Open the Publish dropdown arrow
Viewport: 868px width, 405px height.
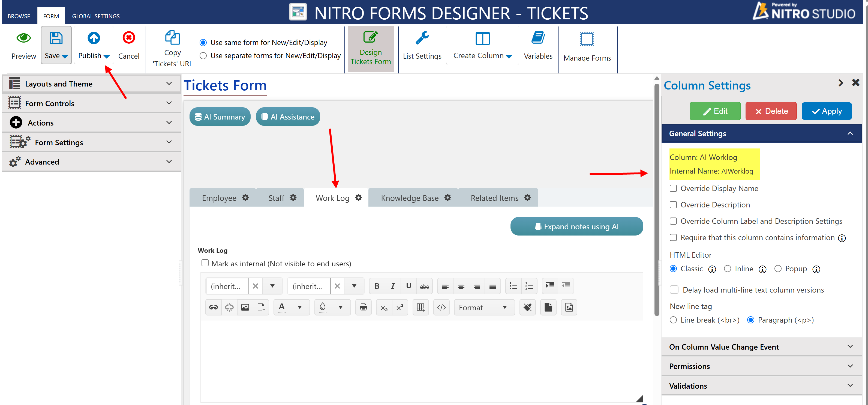(106, 56)
